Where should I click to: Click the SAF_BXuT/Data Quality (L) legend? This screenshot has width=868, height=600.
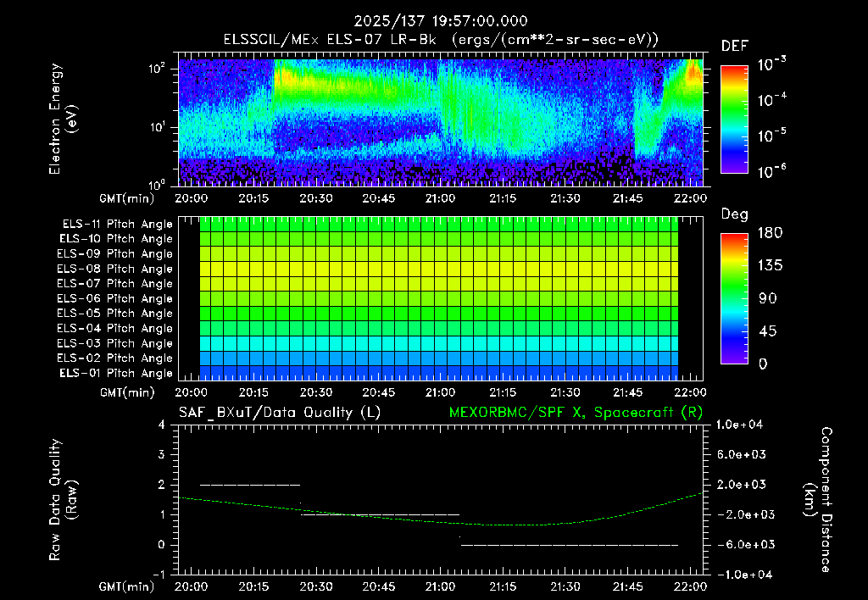point(280,413)
